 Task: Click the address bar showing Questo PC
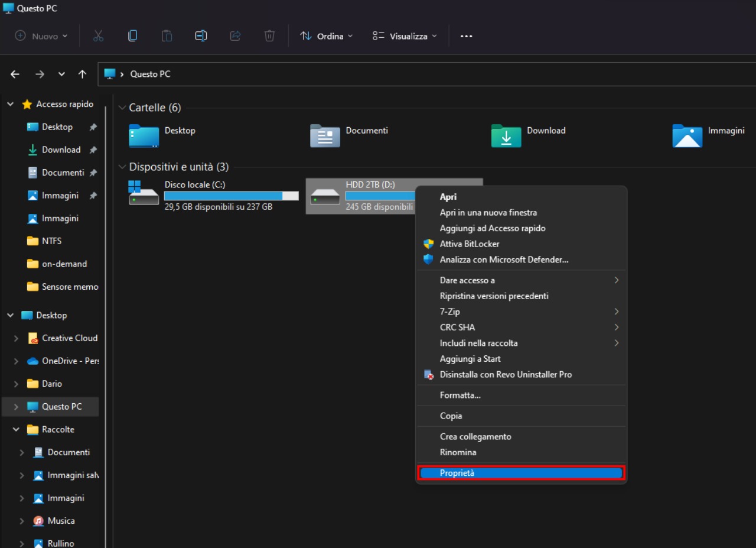coord(426,74)
